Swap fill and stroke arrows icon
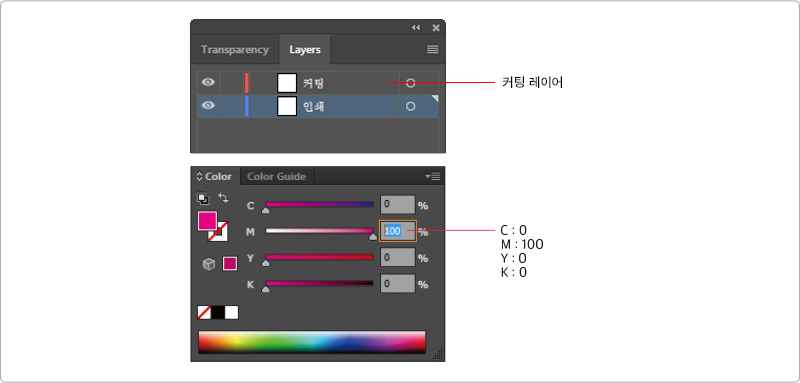Screen dimensions: 800x383 click(x=223, y=197)
